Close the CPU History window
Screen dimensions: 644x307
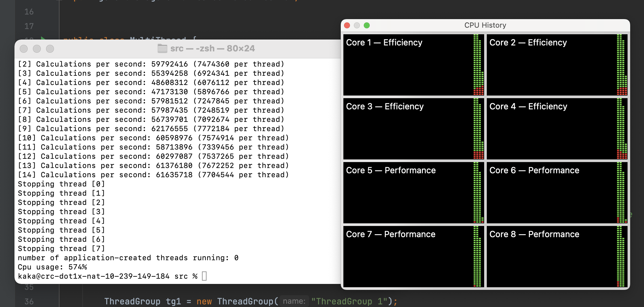coord(347,25)
